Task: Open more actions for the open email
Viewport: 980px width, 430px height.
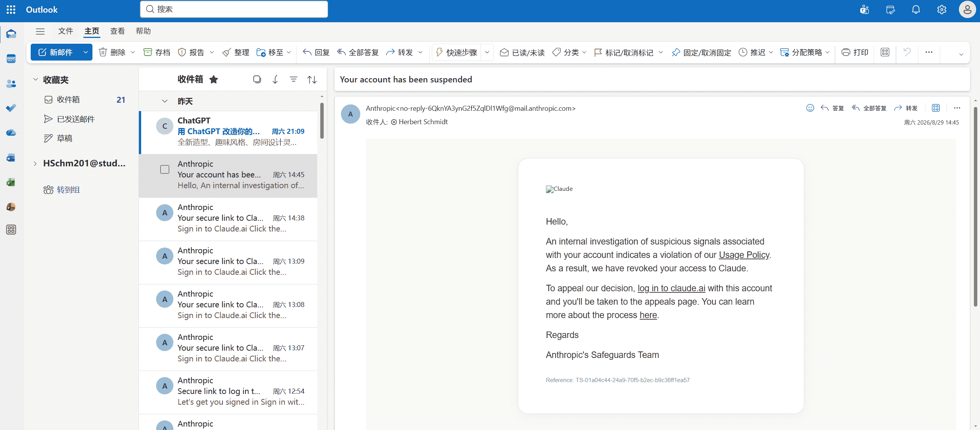Action: [x=957, y=108]
